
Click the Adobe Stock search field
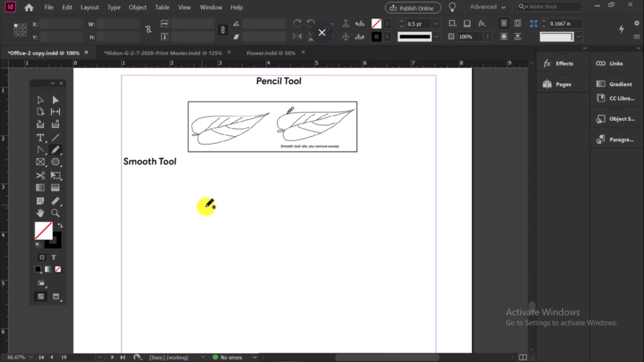(550, 6)
